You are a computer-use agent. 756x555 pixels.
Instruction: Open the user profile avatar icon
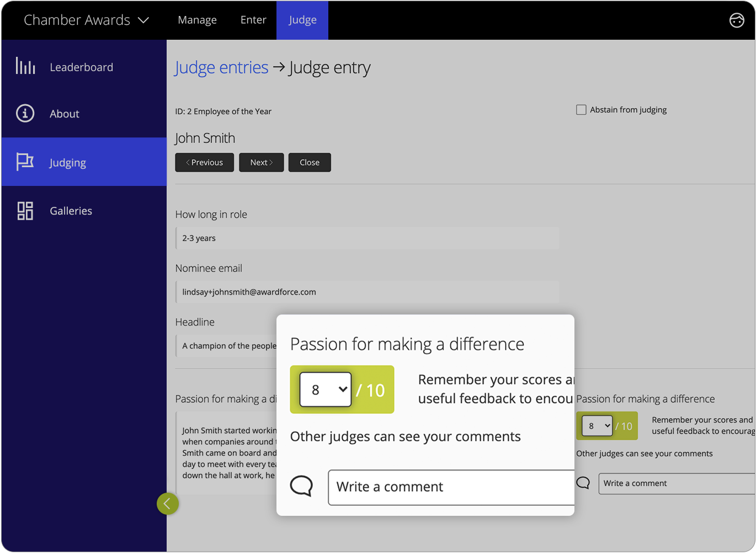pos(737,20)
